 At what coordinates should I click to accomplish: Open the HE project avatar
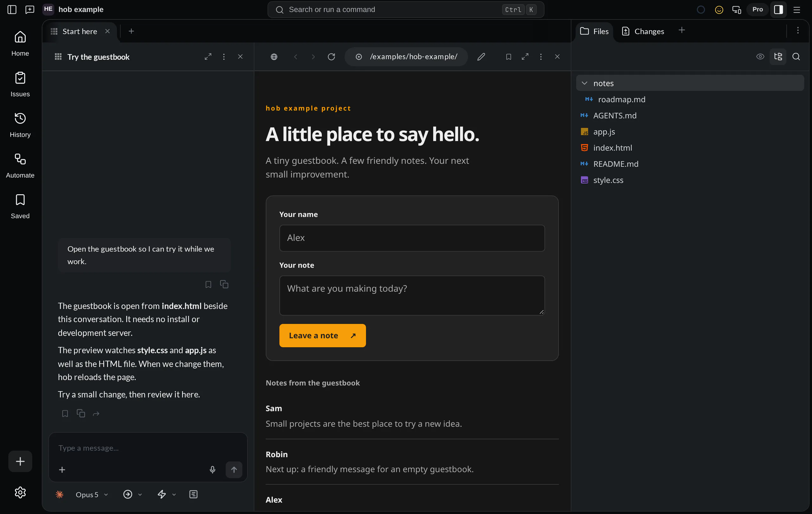coord(48,9)
